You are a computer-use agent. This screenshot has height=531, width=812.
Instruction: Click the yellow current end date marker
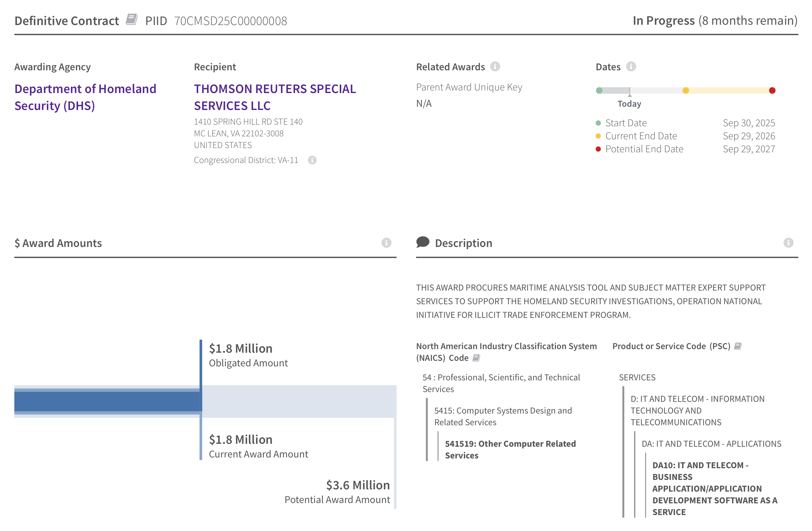coord(686,90)
